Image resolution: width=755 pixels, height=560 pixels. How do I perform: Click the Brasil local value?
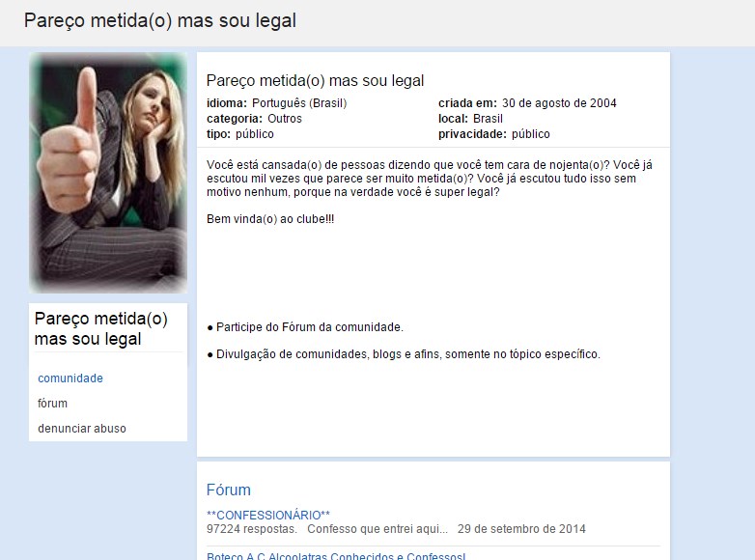coord(488,119)
